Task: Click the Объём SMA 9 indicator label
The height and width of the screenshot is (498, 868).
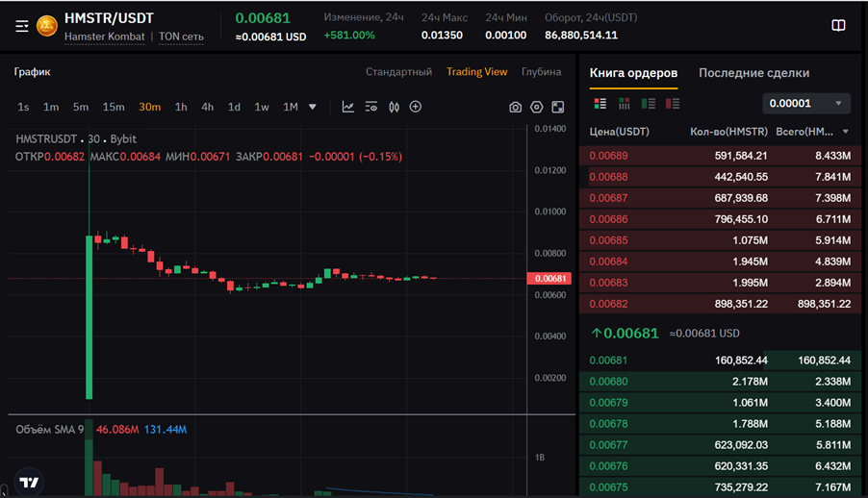Action: click(50, 430)
